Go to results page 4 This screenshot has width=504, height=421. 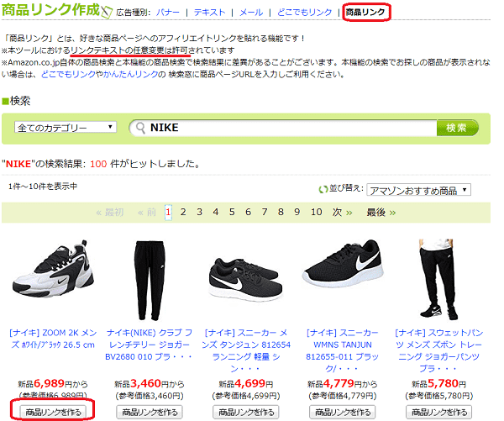click(x=215, y=213)
